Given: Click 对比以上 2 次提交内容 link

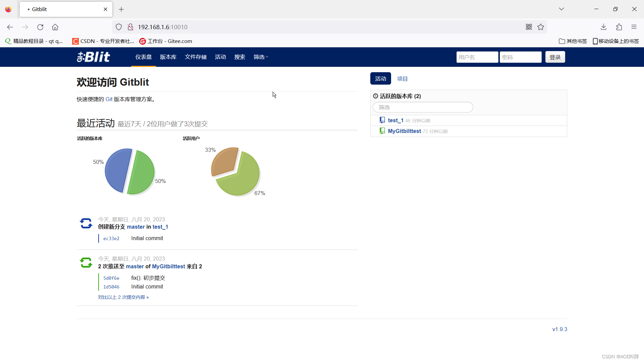Looking at the screenshot, I should coord(123,297).
